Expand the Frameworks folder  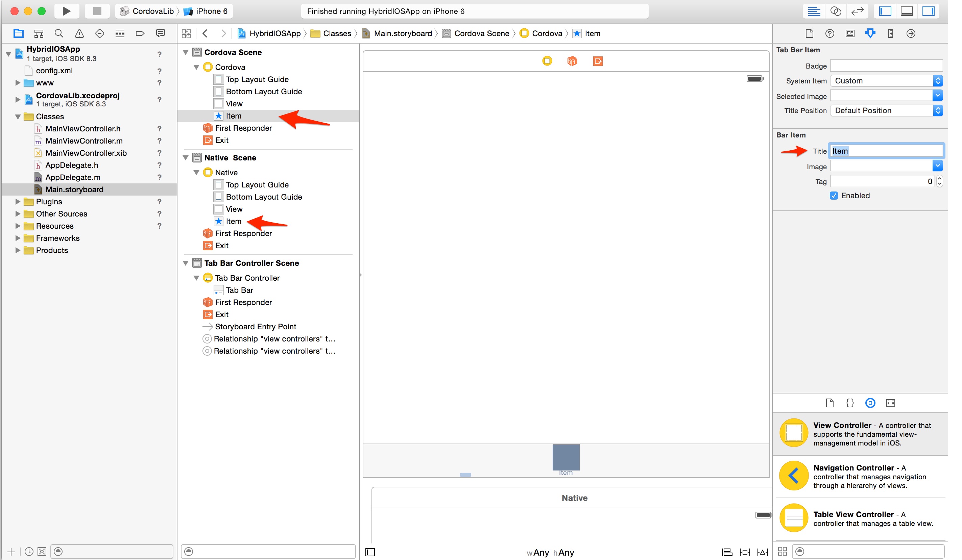tap(17, 238)
